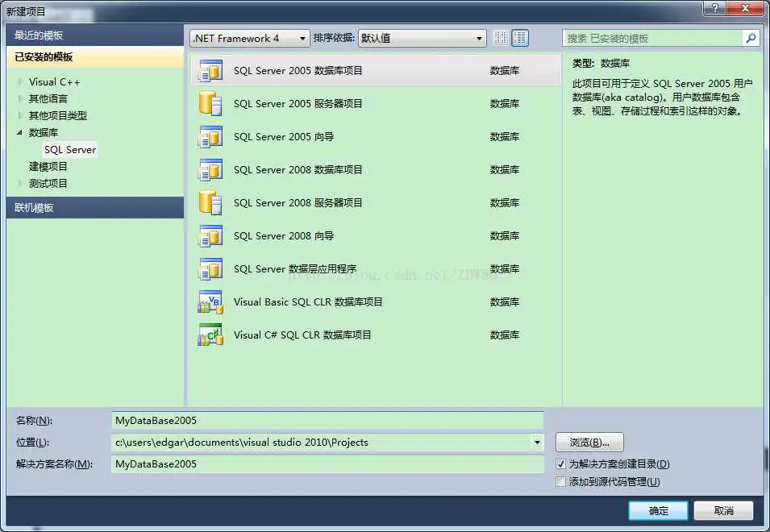Click the SQL Server 2005 服务器项目 icon
The width and height of the screenshot is (770, 532).
(x=210, y=103)
